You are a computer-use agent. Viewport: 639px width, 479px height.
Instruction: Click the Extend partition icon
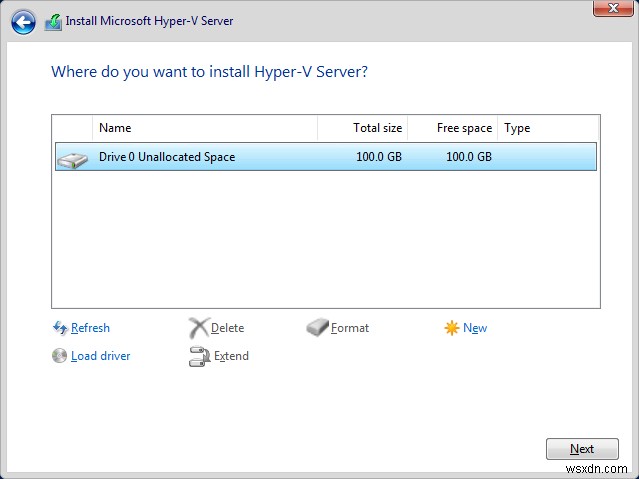(x=198, y=356)
